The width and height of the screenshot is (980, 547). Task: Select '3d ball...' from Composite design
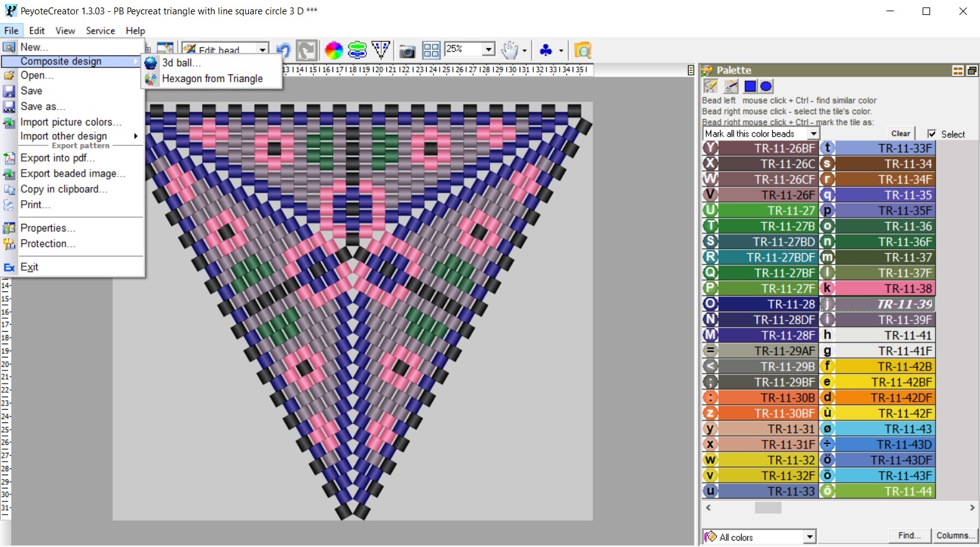tap(181, 63)
